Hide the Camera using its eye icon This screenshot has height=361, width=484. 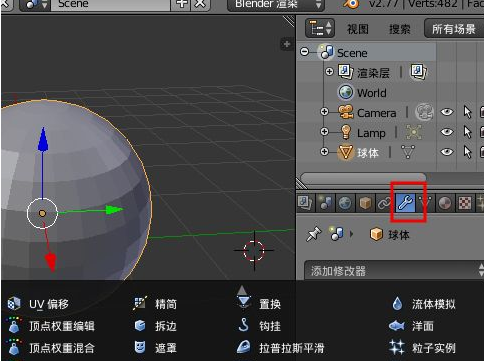447,112
